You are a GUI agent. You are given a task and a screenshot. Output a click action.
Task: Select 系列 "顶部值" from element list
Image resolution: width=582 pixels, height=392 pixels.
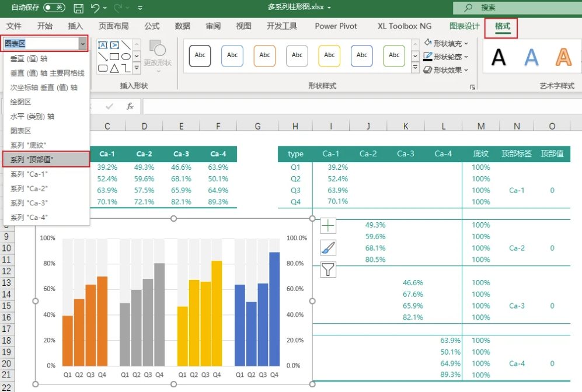pyautogui.click(x=46, y=159)
